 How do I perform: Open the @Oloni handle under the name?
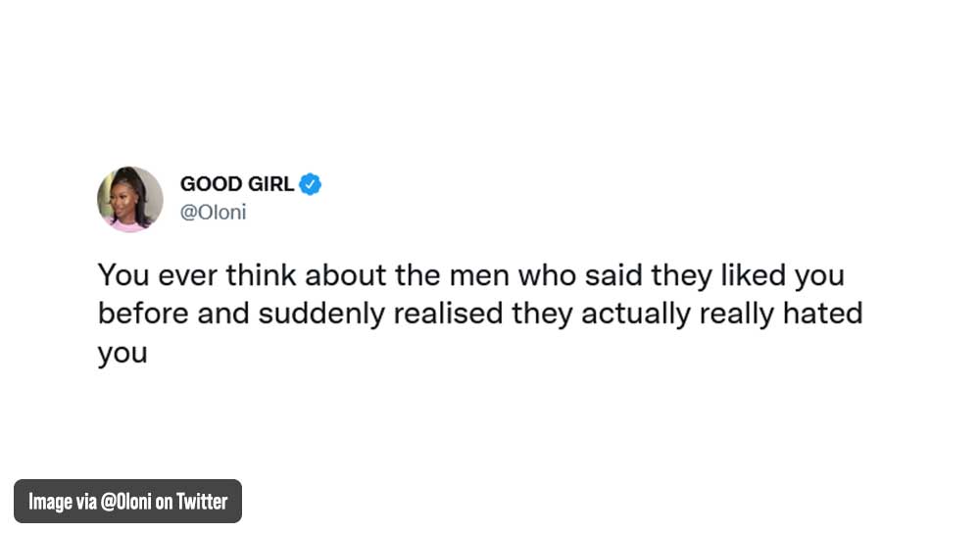[213, 212]
